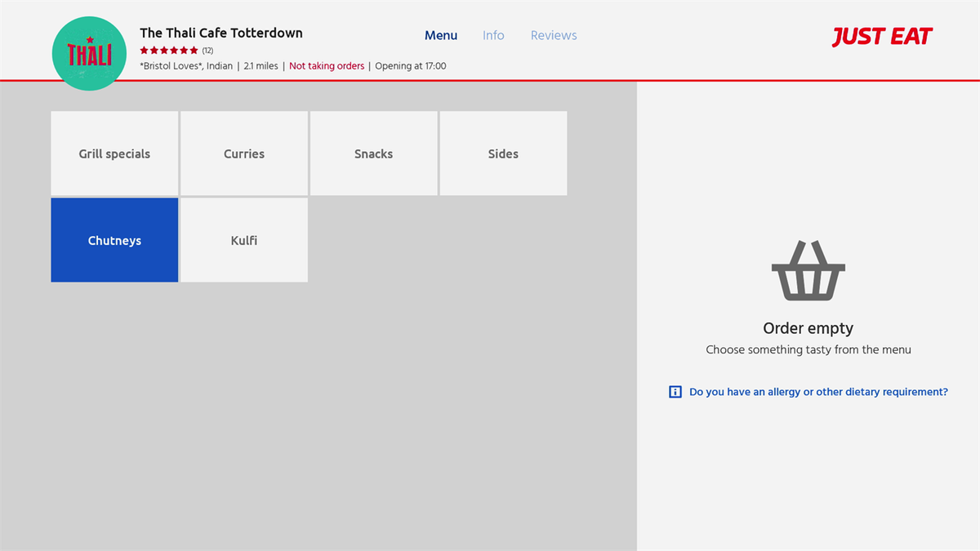Click The Thali Cafe Totterdown title
The image size is (980, 551).
221,33
